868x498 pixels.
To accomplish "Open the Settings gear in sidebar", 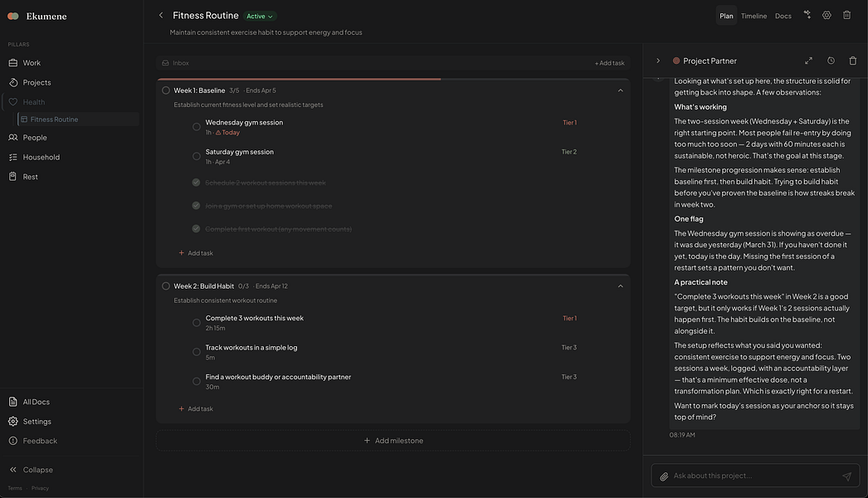I will 12,421.
